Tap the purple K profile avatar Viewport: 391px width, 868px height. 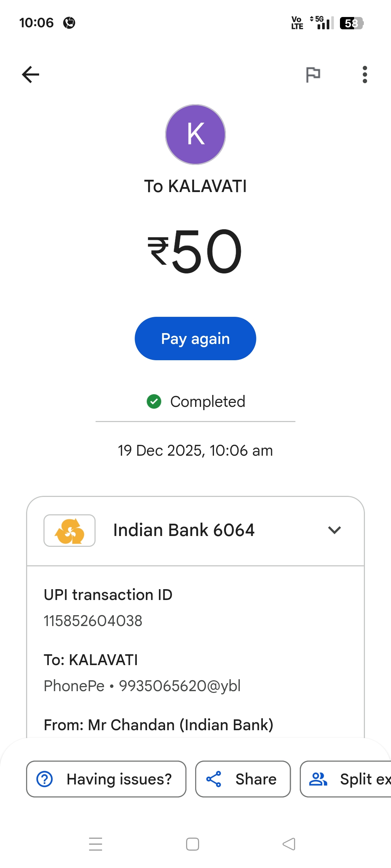click(195, 135)
